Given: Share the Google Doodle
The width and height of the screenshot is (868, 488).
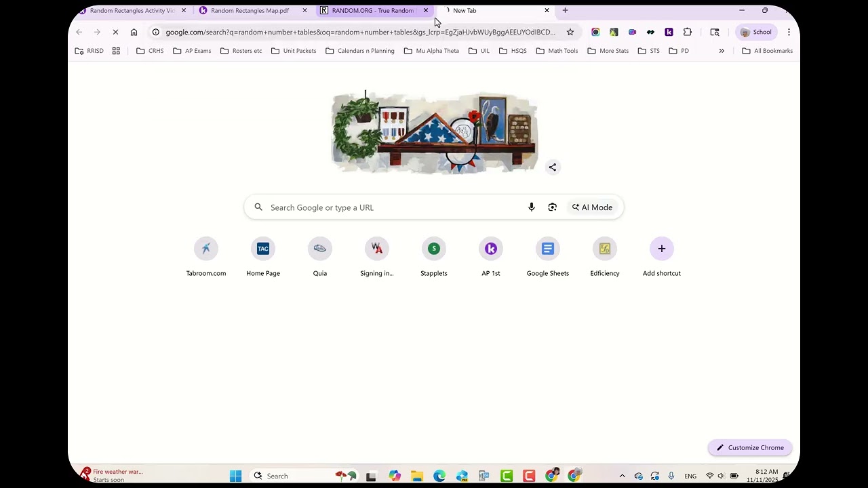Looking at the screenshot, I should point(553,167).
